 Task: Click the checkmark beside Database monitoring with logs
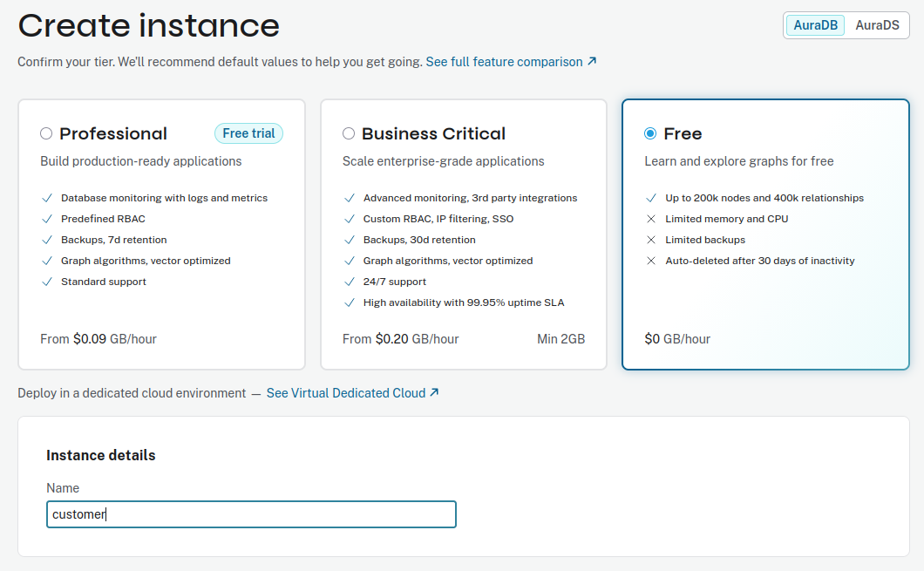pos(46,198)
